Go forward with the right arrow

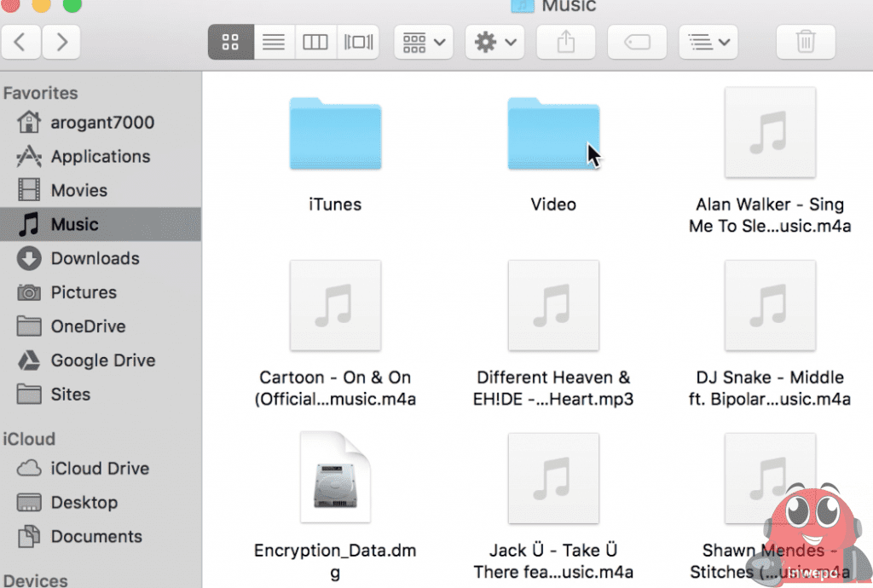(61, 42)
